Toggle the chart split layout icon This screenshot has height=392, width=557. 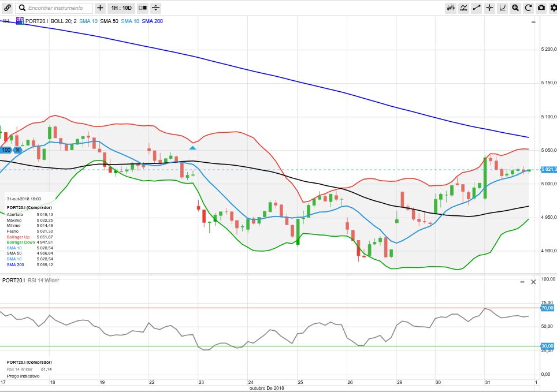tap(143, 8)
